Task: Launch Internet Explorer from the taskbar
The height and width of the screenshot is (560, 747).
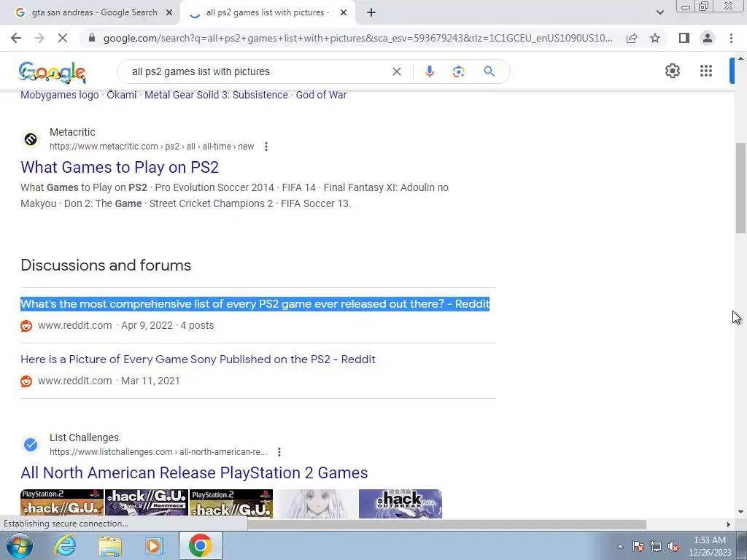Action: [65, 546]
